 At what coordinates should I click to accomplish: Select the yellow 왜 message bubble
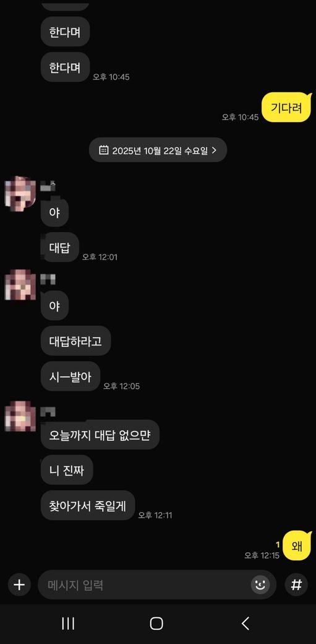[297, 546]
